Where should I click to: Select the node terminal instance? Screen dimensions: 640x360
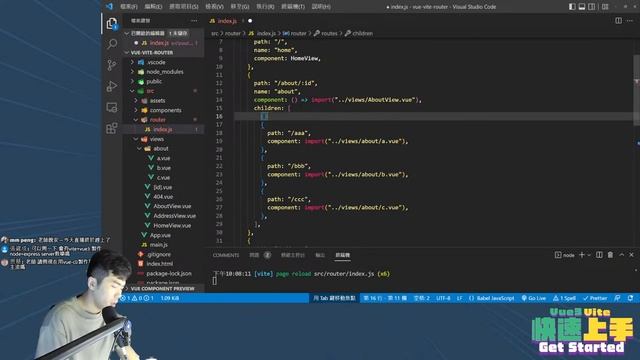564,255
